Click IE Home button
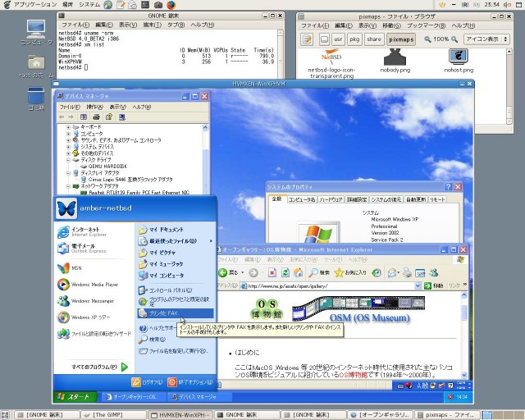The width and height of the screenshot is (525, 420). coord(298,272)
